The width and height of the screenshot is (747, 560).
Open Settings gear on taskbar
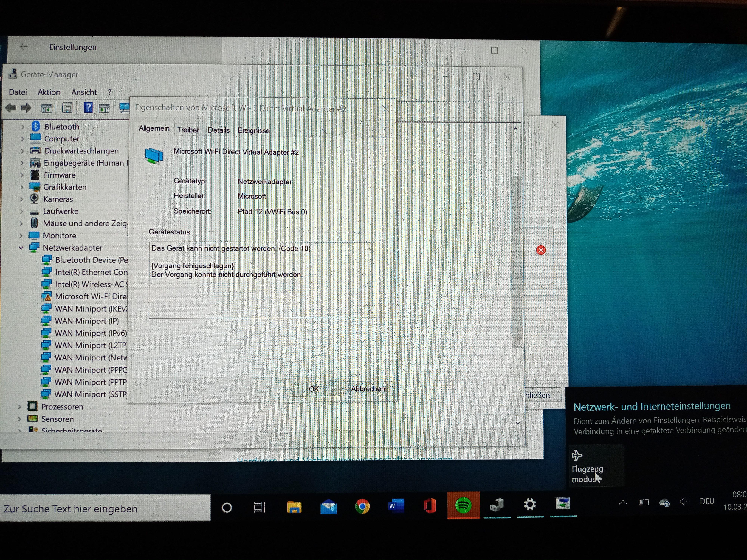tap(529, 504)
